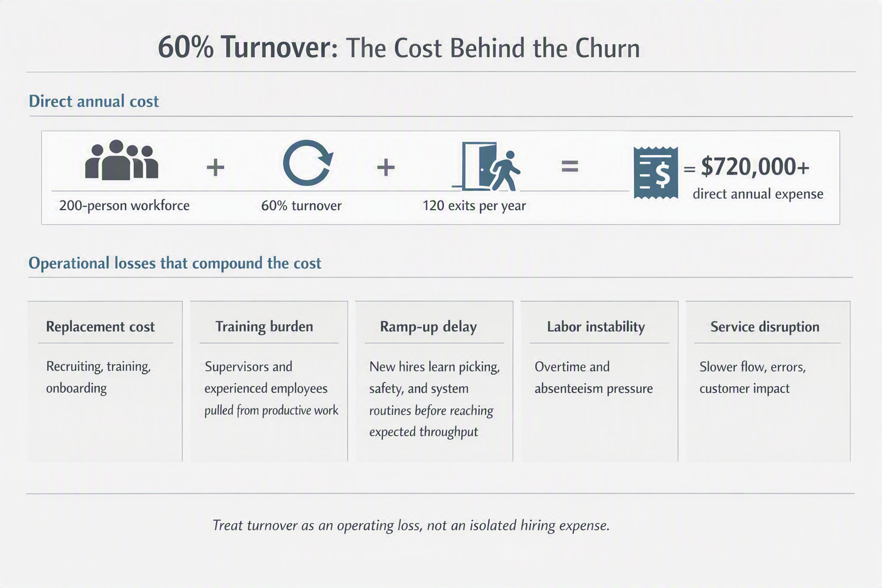882x588 pixels.
Task: Click the Direct annual cost section heading
Action: click(94, 101)
